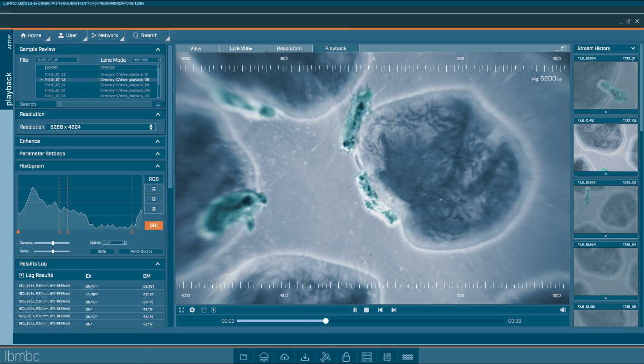
Task: Adjust the Gamma slider handle
Action: click(x=53, y=243)
